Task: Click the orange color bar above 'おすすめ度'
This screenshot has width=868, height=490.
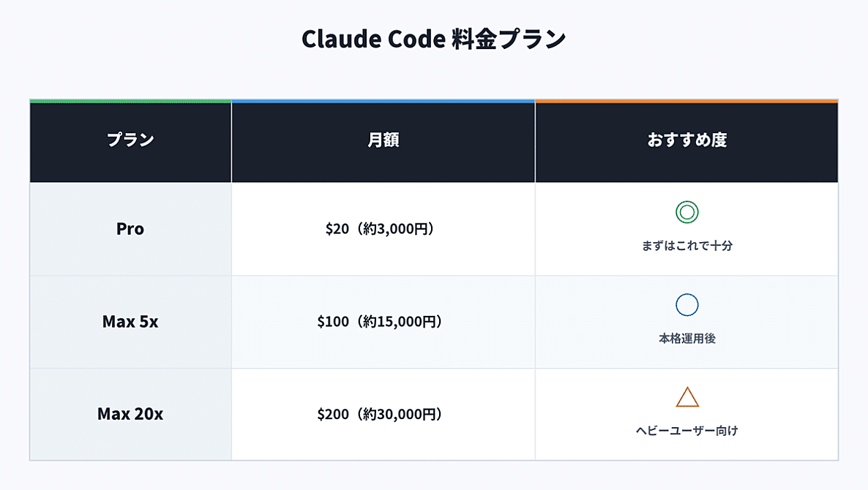Action: pos(686,101)
